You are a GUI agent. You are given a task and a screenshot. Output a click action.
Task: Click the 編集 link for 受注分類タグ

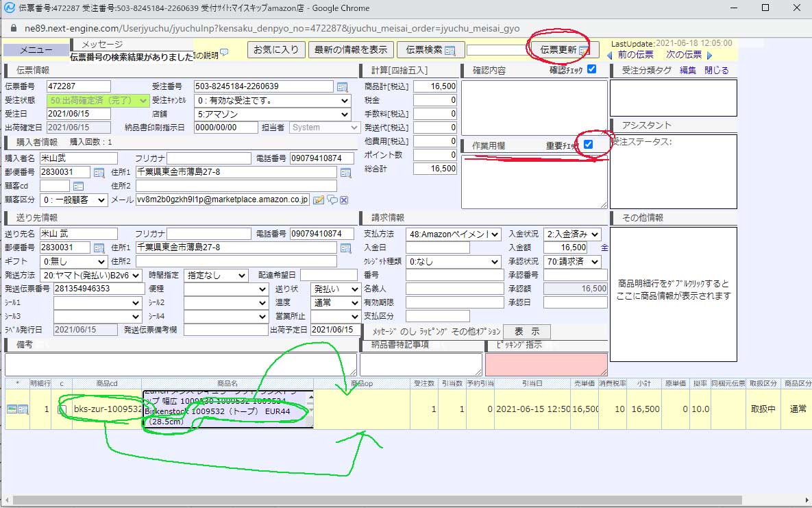point(688,71)
